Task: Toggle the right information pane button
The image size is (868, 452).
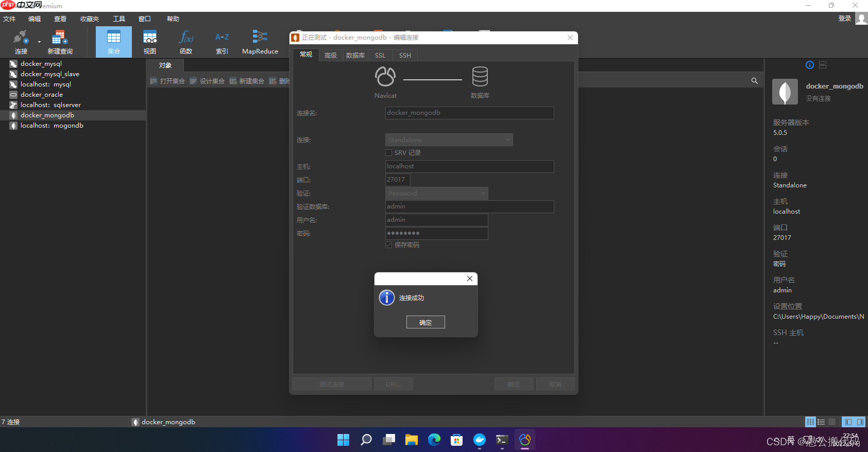Action: pyautogui.click(x=860, y=422)
